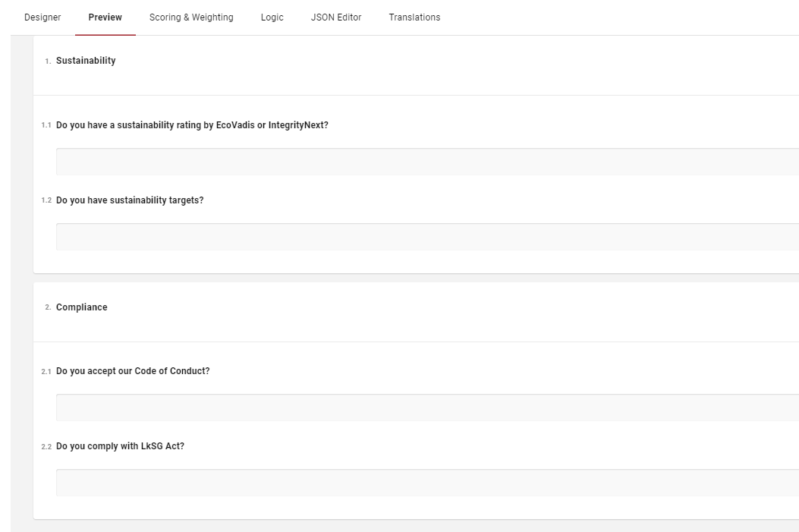The width and height of the screenshot is (799, 532).
Task: Click the Compliance section heading
Action: (x=82, y=307)
